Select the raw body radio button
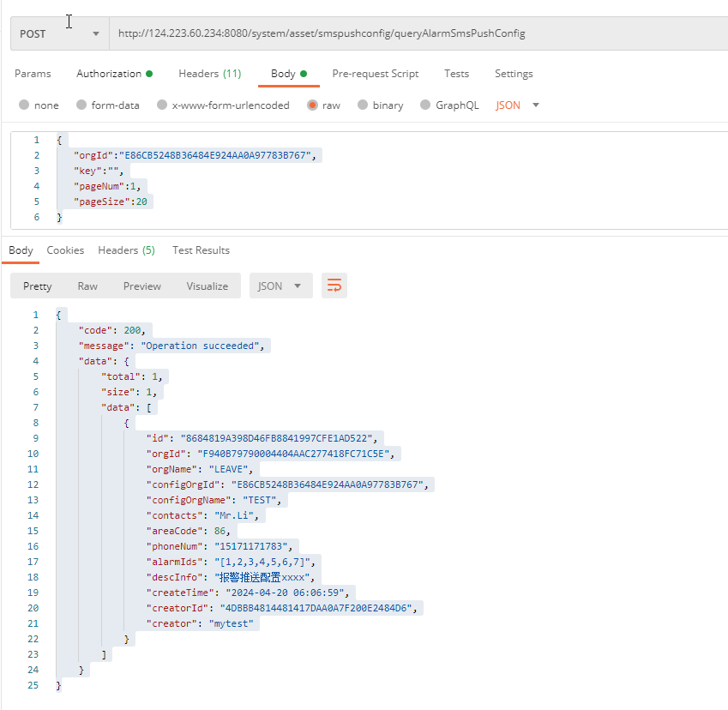728x710 pixels. [312, 105]
